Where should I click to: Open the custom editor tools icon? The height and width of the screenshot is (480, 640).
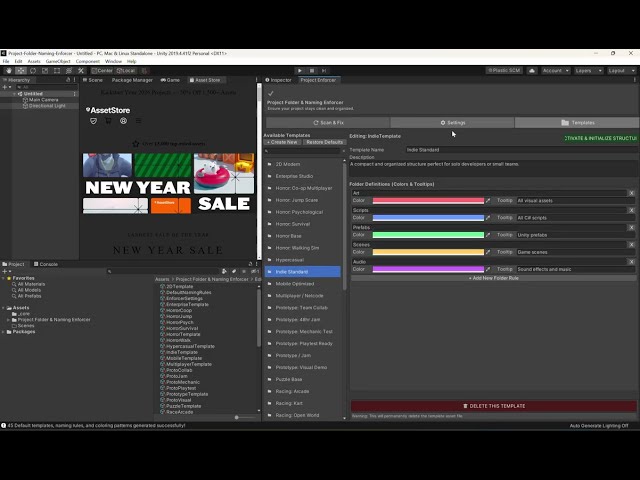(x=81, y=71)
